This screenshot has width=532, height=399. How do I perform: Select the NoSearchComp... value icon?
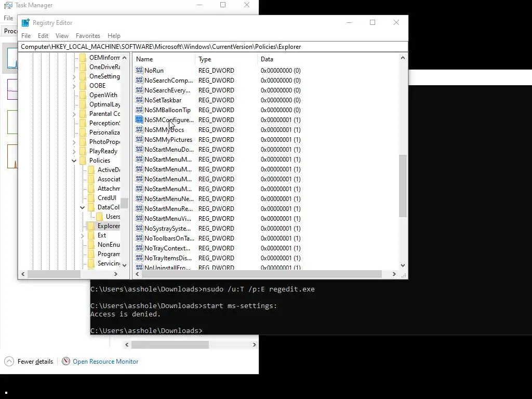click(139, 80)
